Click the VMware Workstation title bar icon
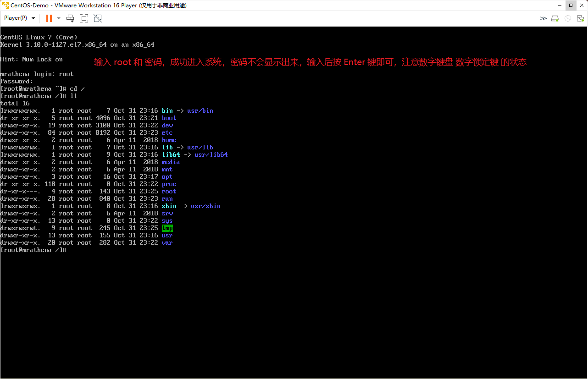Image resolution: width=588 pixels, height=379 pixels. pyautogui.click(x=6, y=5)
